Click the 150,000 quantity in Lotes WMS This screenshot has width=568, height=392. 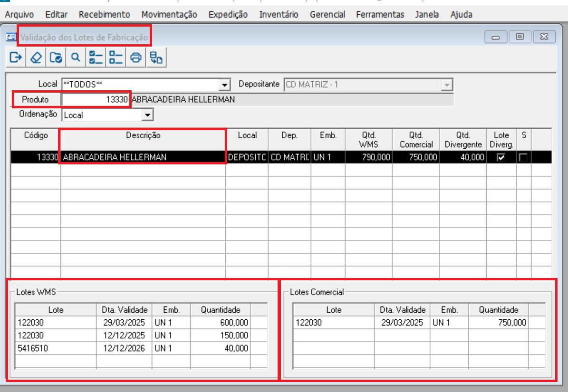(220, 335)
